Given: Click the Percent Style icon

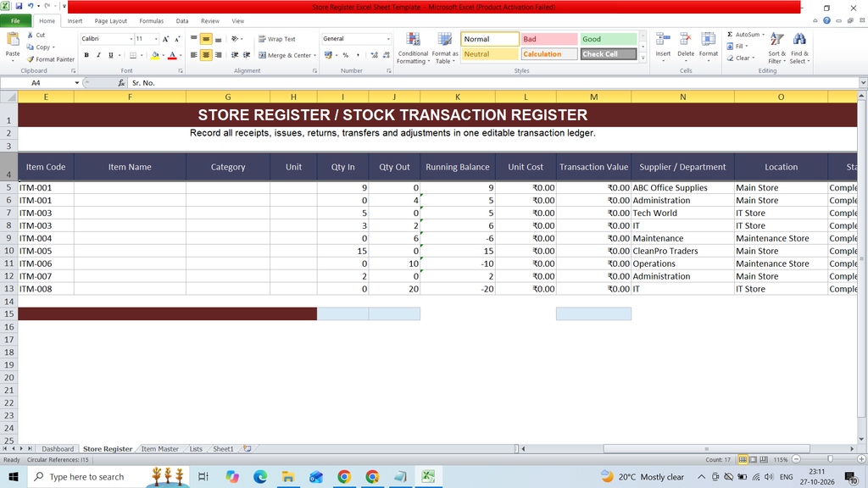Looking at the screenshot, I should coord(346,55).
